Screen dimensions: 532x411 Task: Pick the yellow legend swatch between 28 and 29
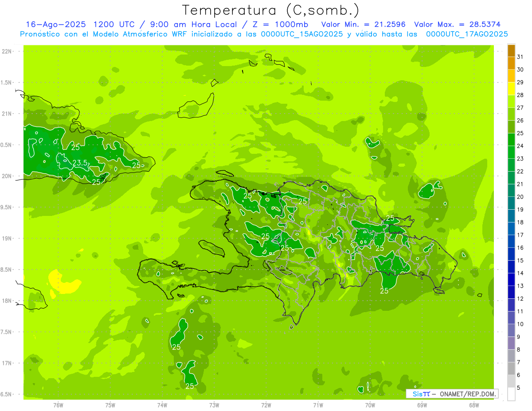(x=511, y=89)
